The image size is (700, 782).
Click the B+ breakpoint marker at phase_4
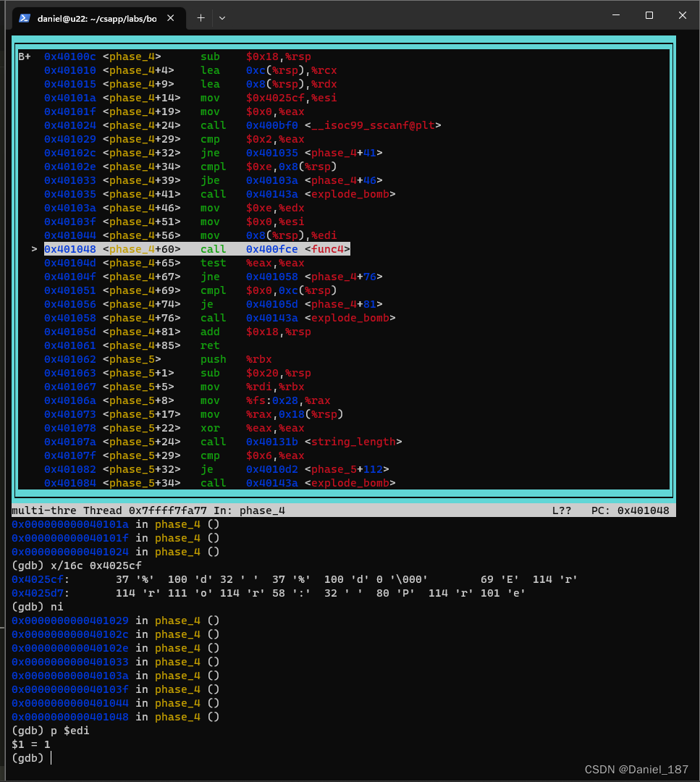point(25,56)
